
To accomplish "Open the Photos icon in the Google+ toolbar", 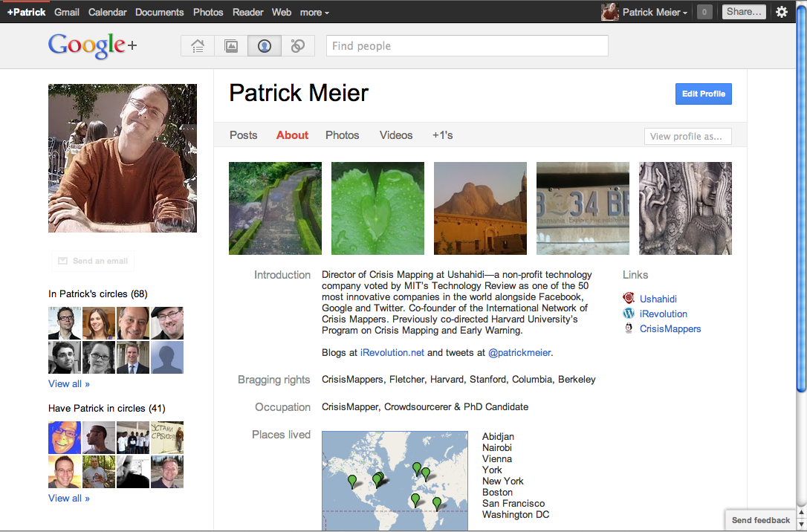I will [x=231, y=46].
